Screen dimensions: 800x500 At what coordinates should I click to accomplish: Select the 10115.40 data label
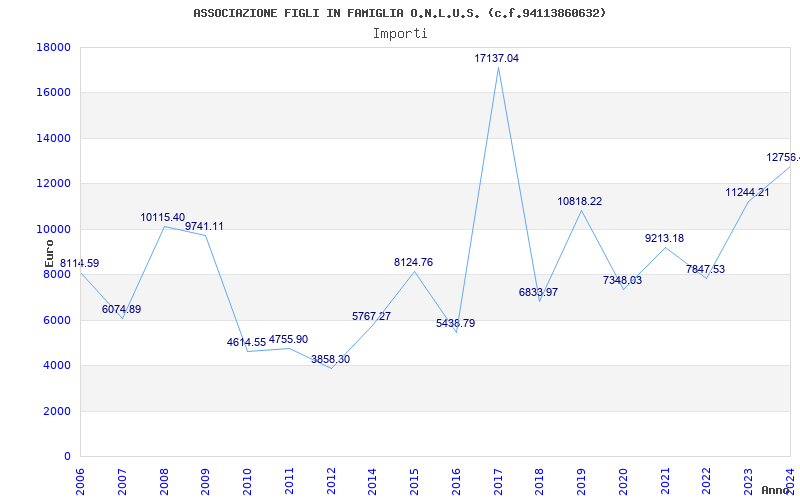pos(163,217)
